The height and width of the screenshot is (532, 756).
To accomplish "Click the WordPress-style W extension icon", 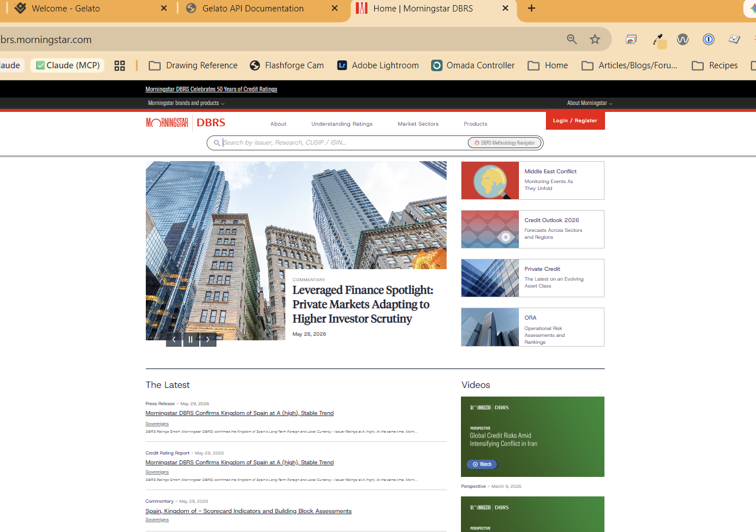I will coord(683,39).
